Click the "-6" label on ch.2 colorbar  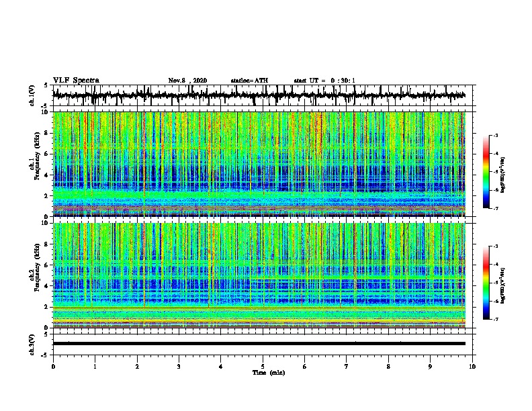click(495, 301)
